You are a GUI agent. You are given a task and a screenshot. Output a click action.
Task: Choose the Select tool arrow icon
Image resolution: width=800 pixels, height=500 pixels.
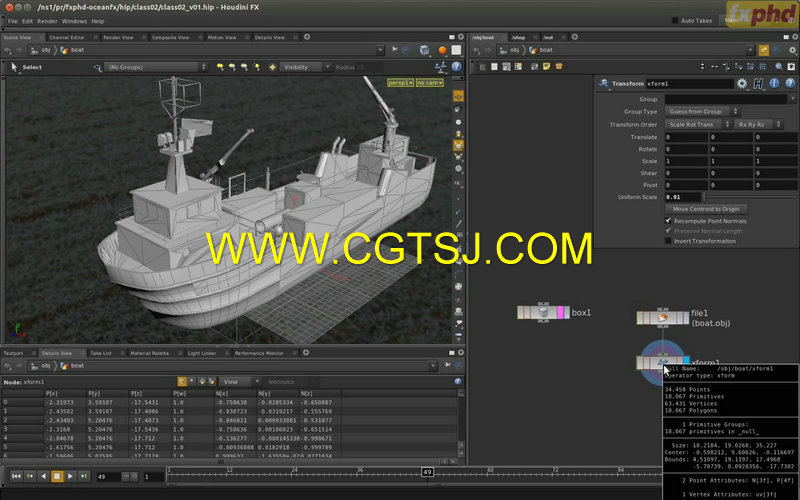14,67
